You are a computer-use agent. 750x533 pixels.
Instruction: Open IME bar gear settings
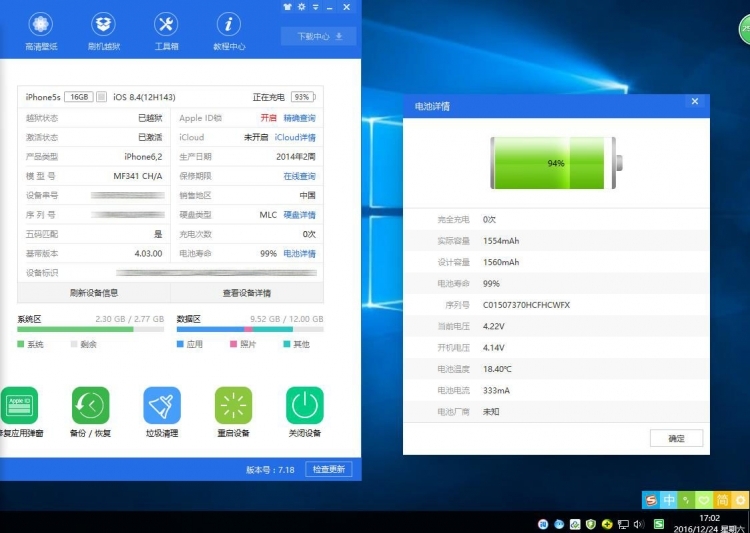740,500
